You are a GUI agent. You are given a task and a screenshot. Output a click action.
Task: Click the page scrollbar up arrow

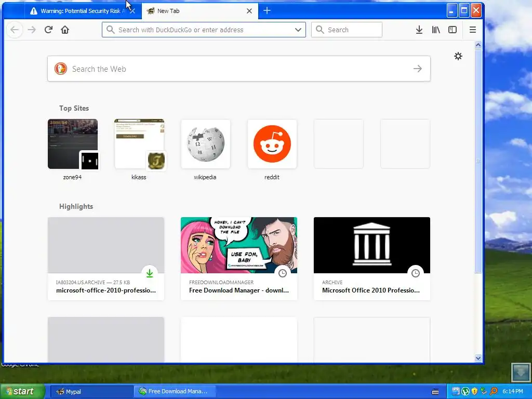(x=478, y=45)
